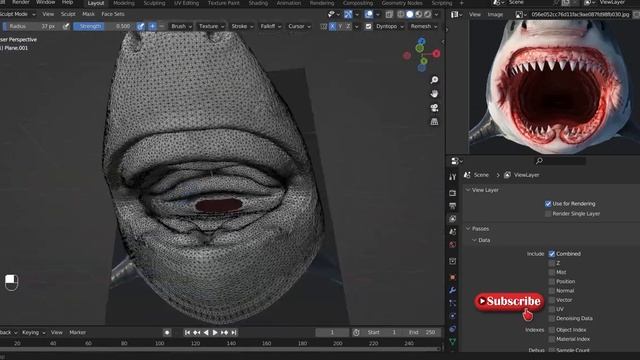Viewport: 640px width, 360px height.
Task: Click the top blue Z axis gizmo
Action: [422, 41]
